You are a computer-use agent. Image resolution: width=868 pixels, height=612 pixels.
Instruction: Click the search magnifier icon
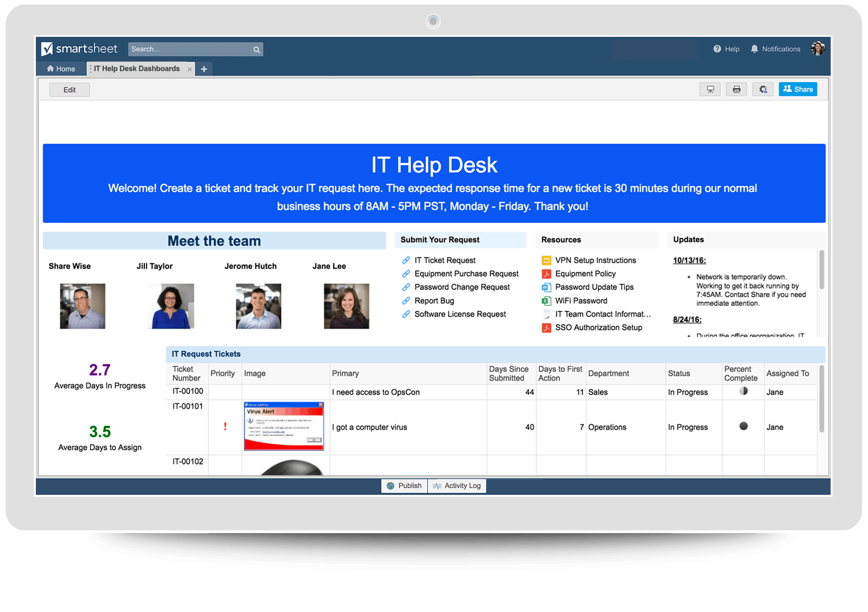click(x=257, y=49)
